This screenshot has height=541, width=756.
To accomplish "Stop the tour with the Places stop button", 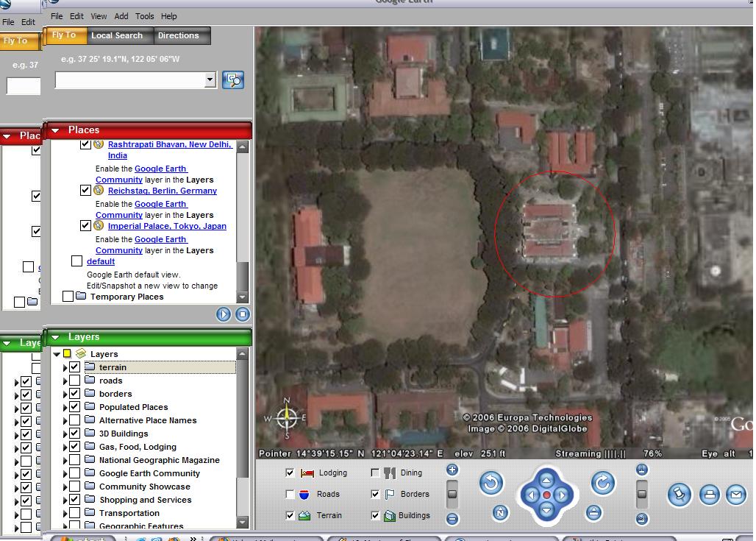I will click(x=243, y=314).
